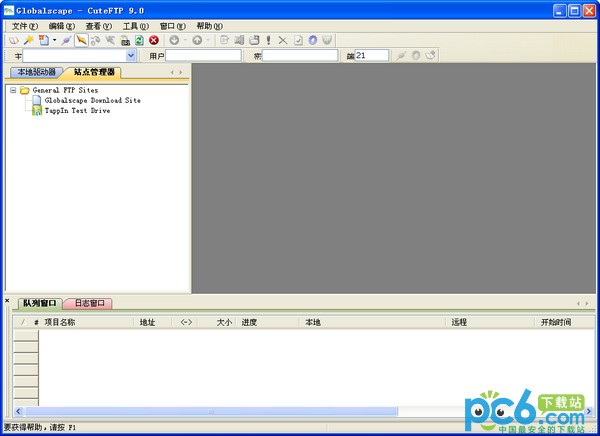Open the Site Manager book icon

coord(14,40)
